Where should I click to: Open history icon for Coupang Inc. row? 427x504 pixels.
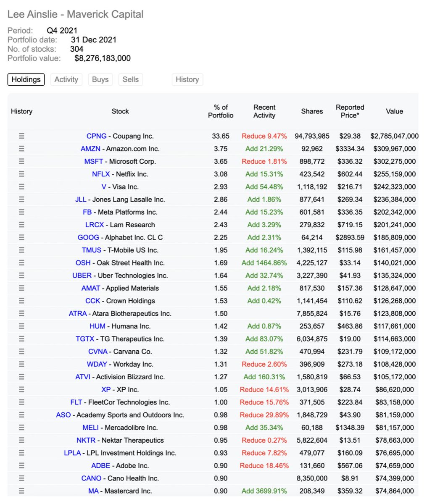21,136
